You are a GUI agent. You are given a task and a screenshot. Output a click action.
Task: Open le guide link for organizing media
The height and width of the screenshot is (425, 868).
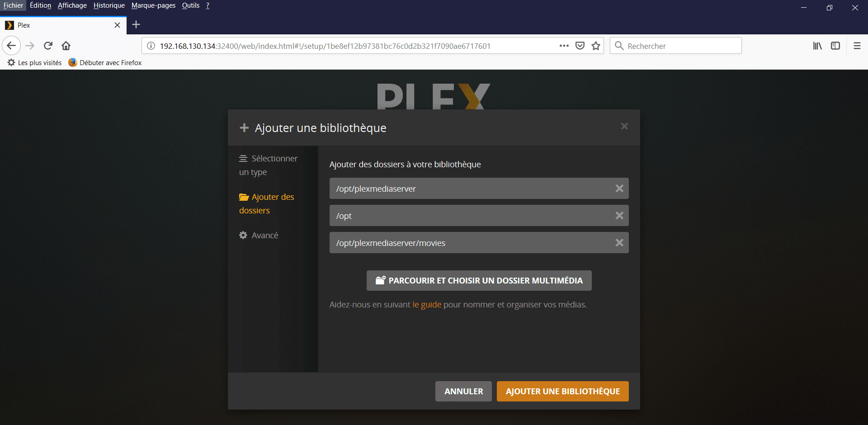click(x=426, y=304)
